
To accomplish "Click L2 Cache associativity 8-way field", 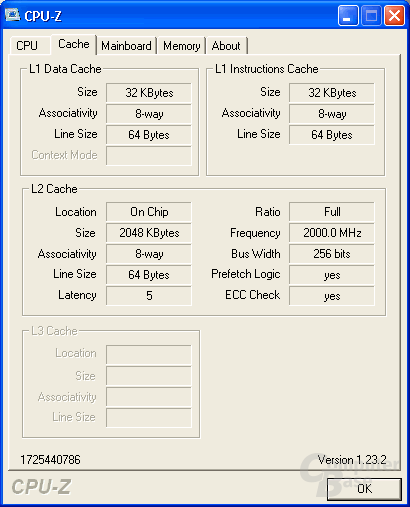I will [149, 254].
